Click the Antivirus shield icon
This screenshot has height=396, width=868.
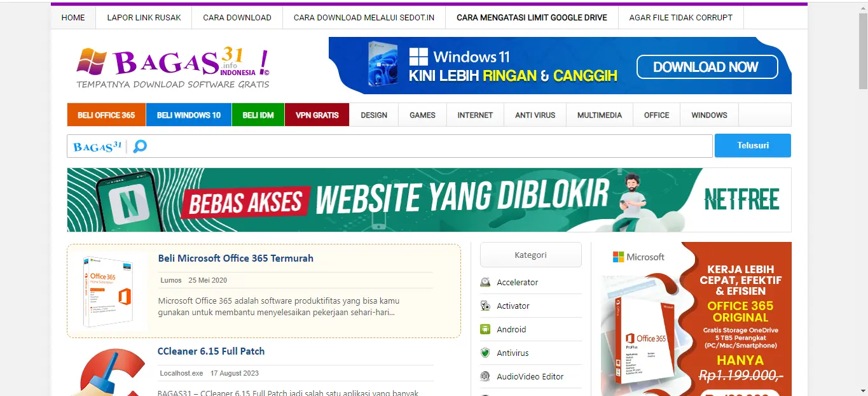pyautogui.click(x=486, y=353)
